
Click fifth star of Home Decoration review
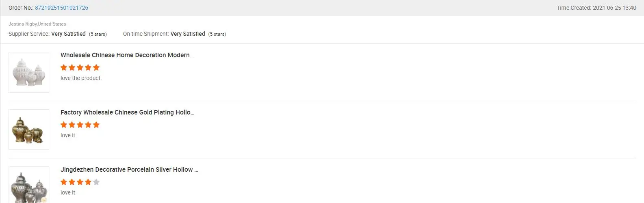coord(96,67)
